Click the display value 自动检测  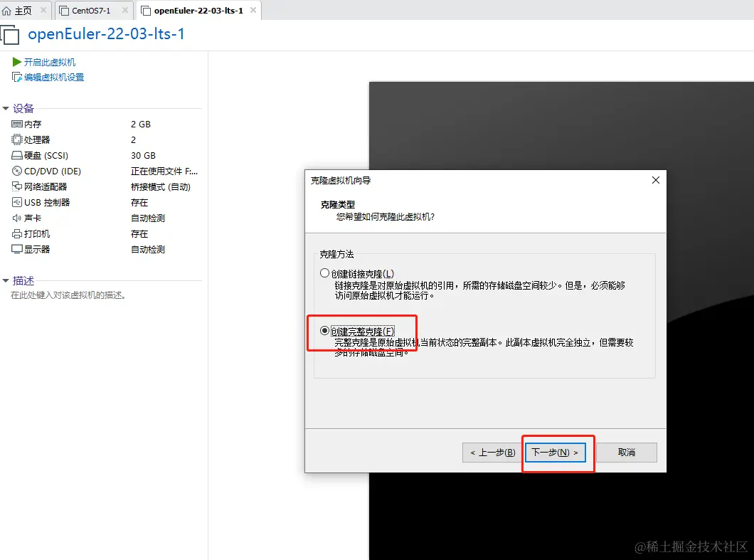point(148,249)
